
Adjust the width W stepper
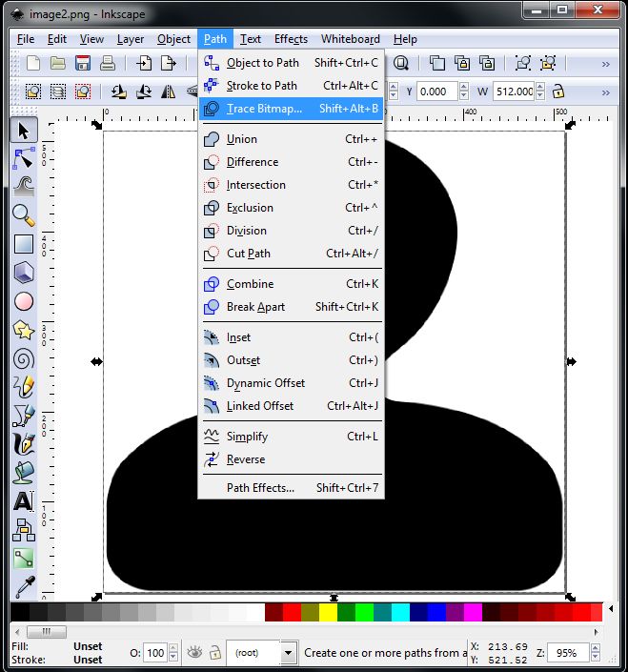[540, 92]
